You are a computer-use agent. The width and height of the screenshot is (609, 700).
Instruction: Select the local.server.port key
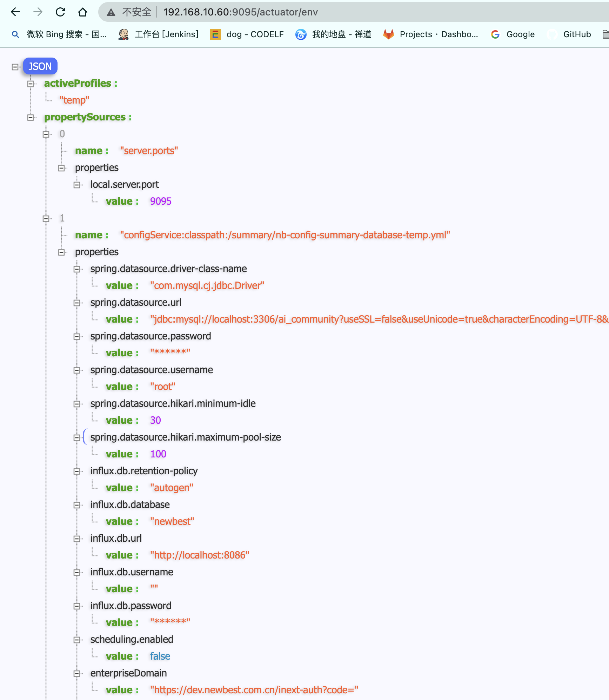tap(125, 184)
